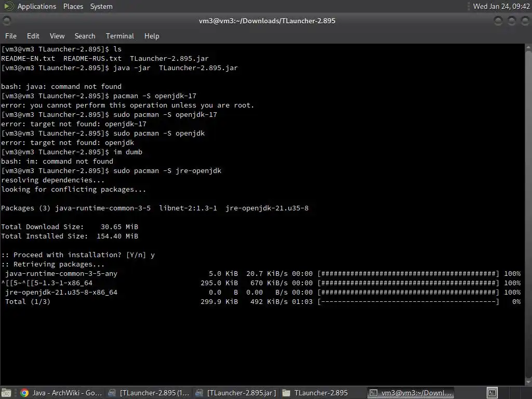Screen dimensions: 532x399
Task: Click terminal icon in the taskbar entry
Action: click(374, 393)
